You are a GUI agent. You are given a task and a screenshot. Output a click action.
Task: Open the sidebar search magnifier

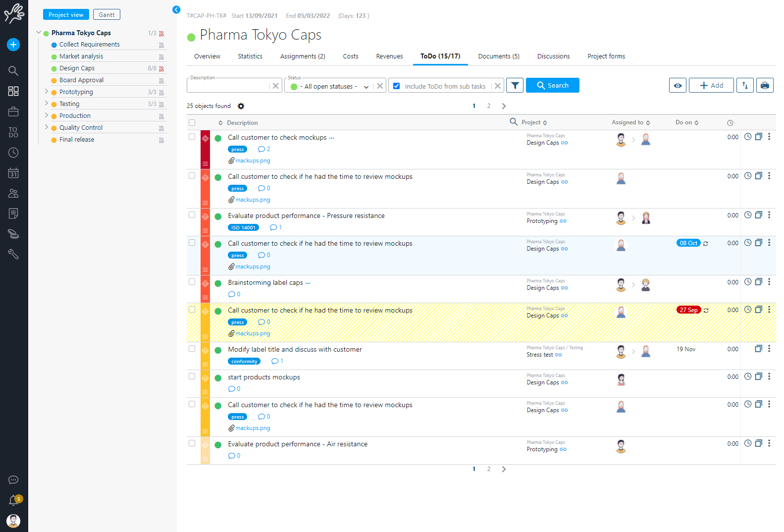(x=13, y=70)
